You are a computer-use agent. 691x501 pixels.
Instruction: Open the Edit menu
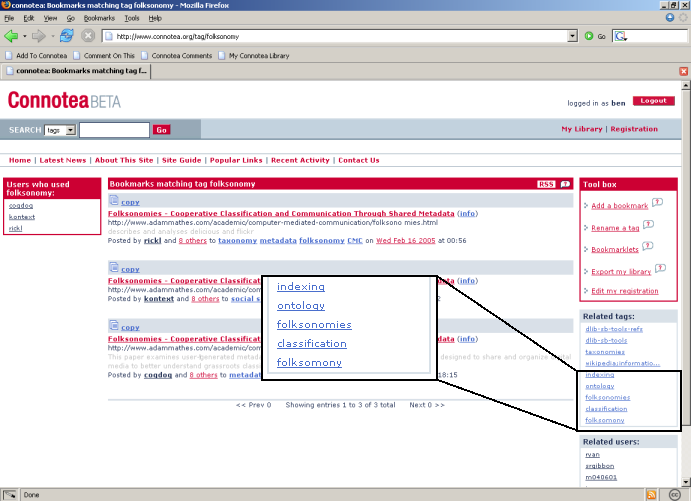click(x=29, y=18)
